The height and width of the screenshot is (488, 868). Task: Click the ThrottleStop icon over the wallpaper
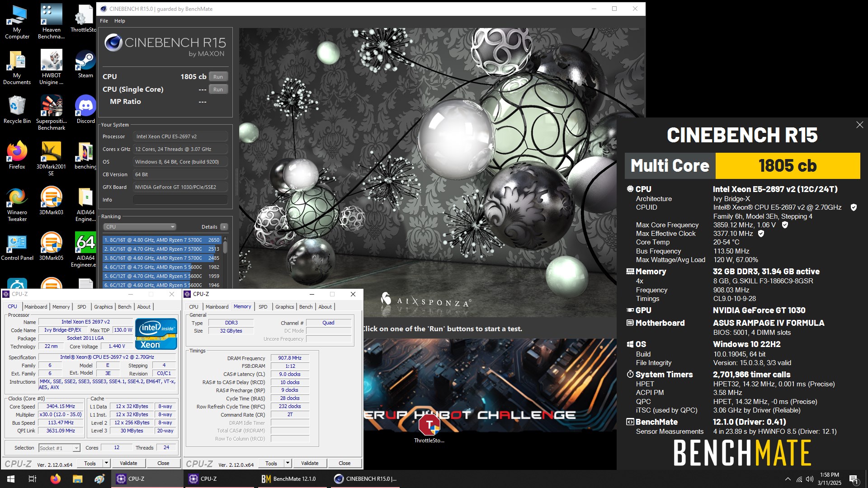(429, 428)
